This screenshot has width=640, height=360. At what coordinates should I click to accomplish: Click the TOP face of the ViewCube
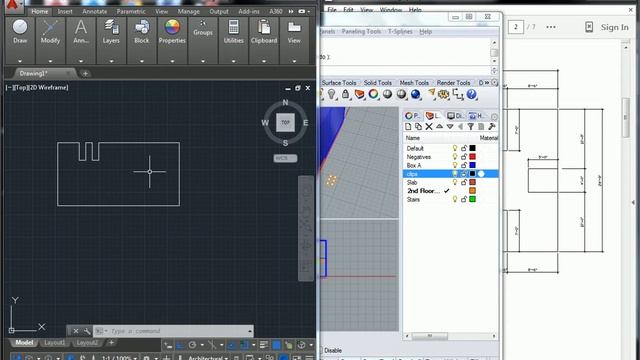coord(285,122)
